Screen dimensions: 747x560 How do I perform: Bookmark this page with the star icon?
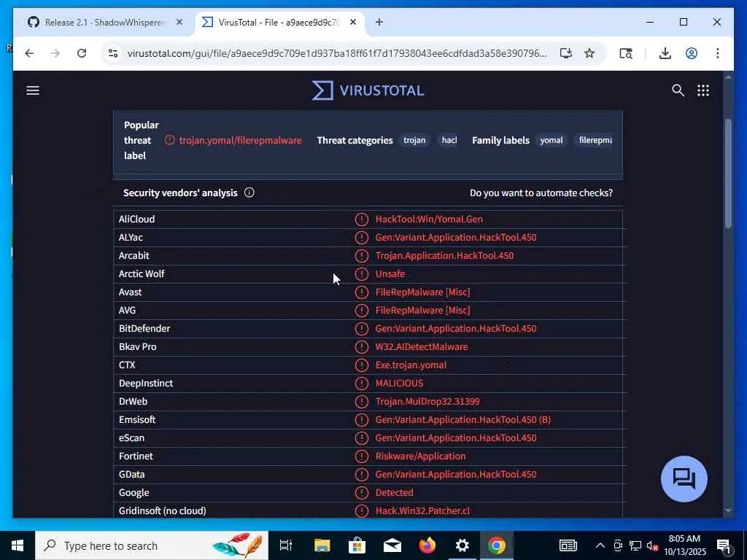point(589,53)
